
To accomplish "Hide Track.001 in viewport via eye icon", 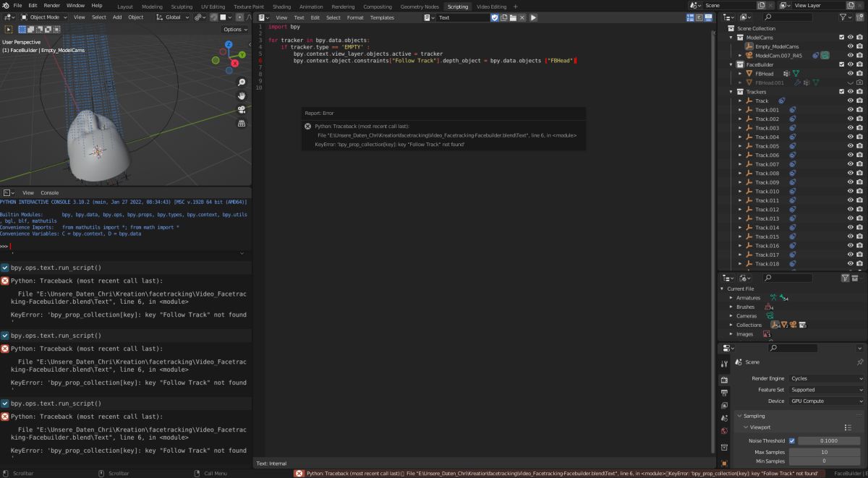I will point(850,110).
